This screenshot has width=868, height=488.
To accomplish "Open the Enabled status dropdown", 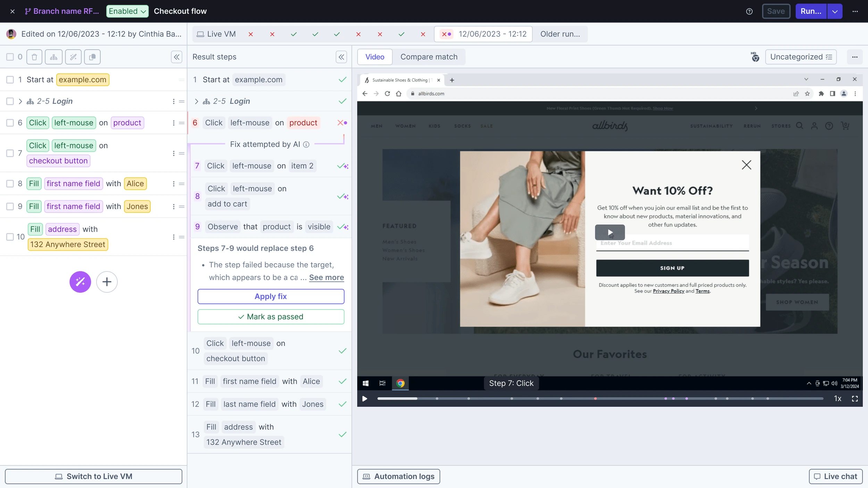I will click(x=127, y=11).
